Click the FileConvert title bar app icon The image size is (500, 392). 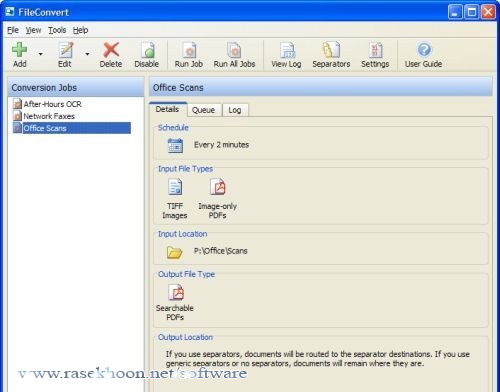tap(10, 12)
